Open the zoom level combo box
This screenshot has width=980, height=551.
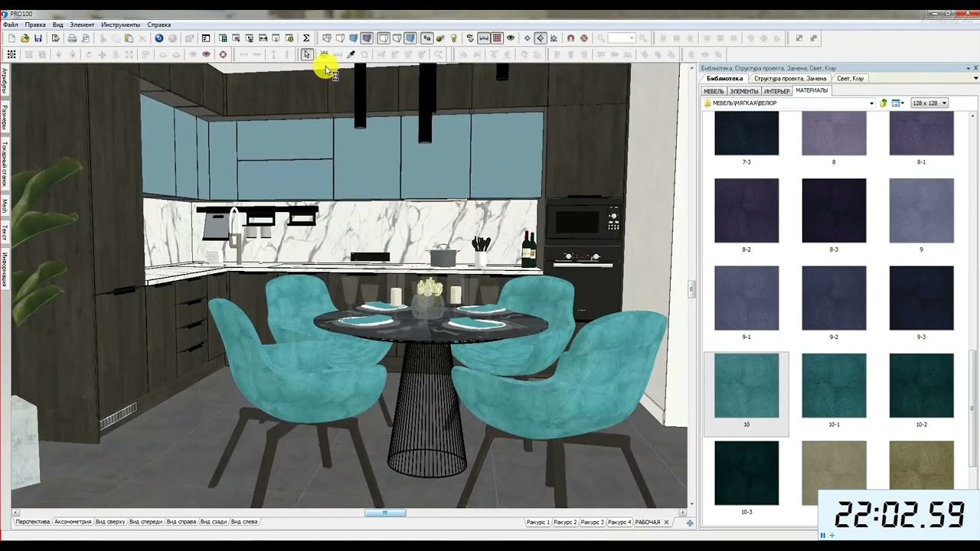[622, 38]
